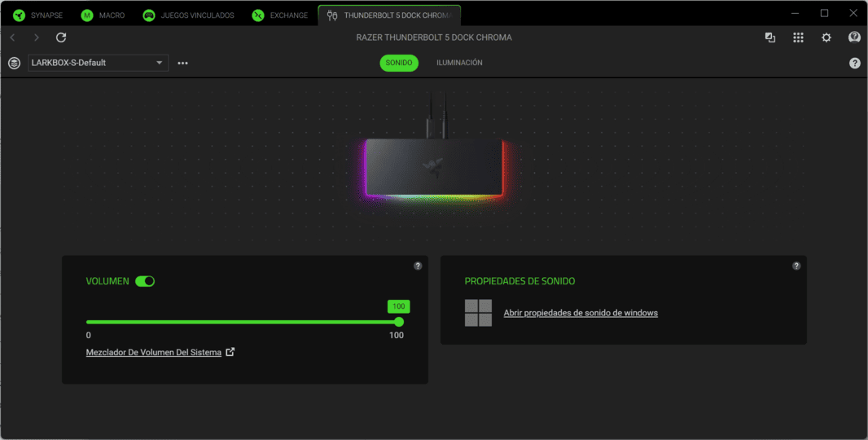Viewport: 868px width, 440px height.
Task: Toggle the Volumen switch off
Action: click(145, 281)
